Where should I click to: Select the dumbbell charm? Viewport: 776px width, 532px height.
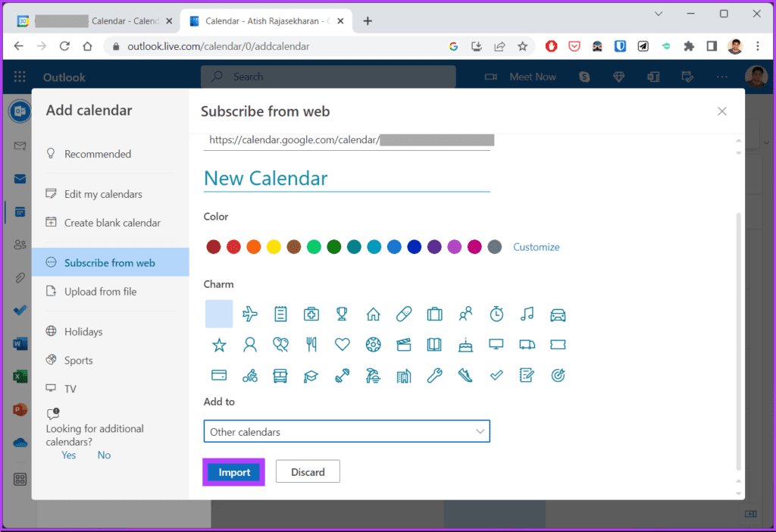(342, 376)
